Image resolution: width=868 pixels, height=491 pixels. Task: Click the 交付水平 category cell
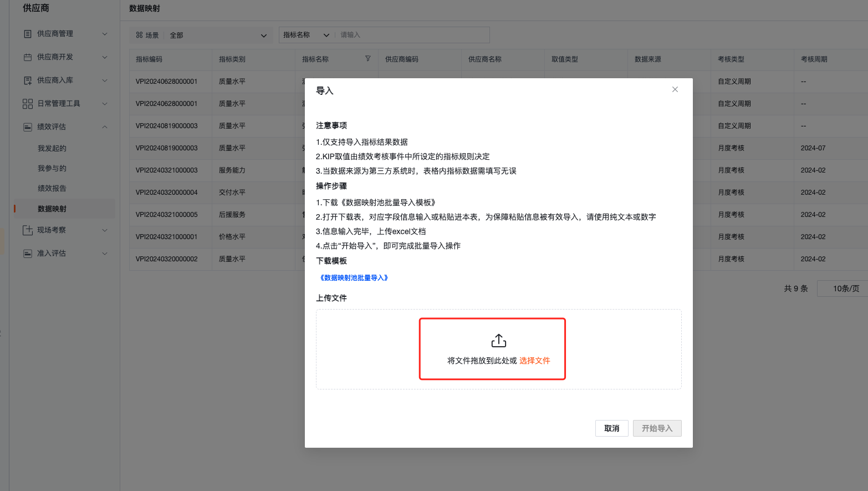click(x=232, y=193)
